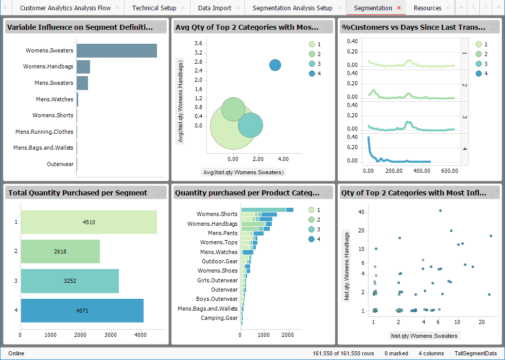The image size is (505, 360).
Task: Open Customer Analytics Analysis Flow tab
Action: pyautogui.click(x=65, y=8)
